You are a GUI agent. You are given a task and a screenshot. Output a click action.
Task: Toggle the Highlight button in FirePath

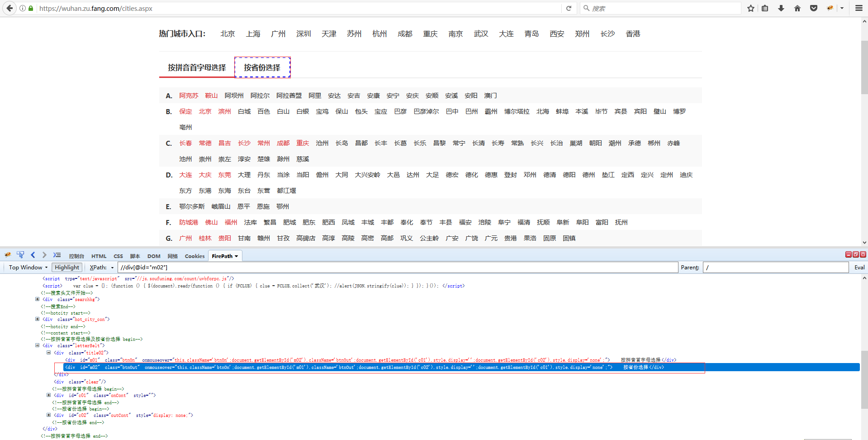click(x=67, y=268)
